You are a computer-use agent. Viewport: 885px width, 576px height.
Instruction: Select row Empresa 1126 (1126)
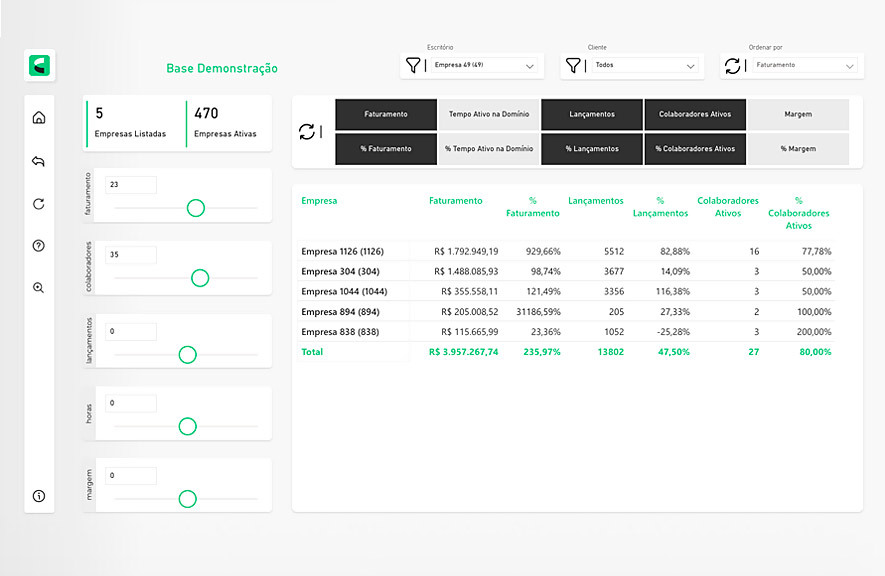coord(342,251)
